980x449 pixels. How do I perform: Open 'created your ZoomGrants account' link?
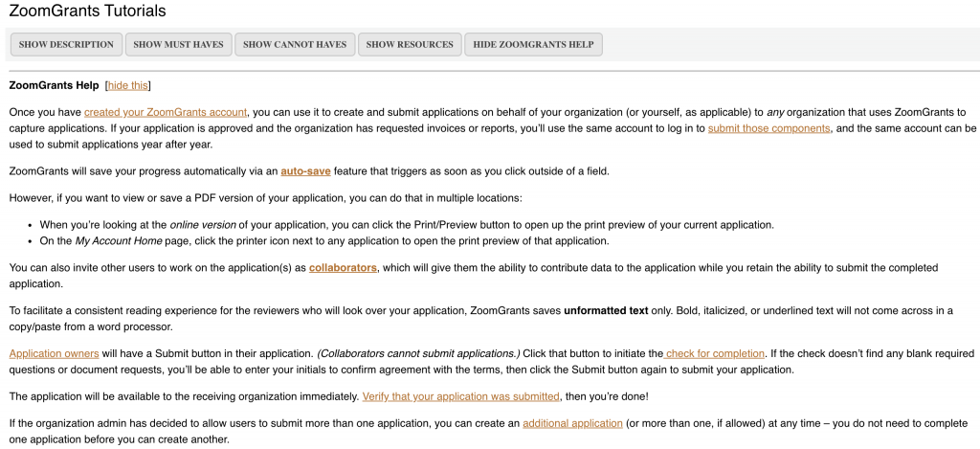tap(166, 113)
